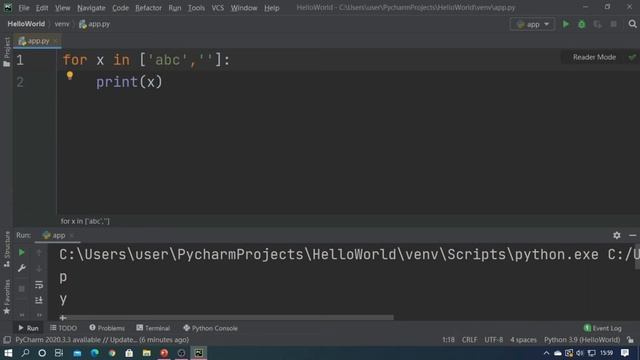Open the Windows Start menu

tap(8, 353)
